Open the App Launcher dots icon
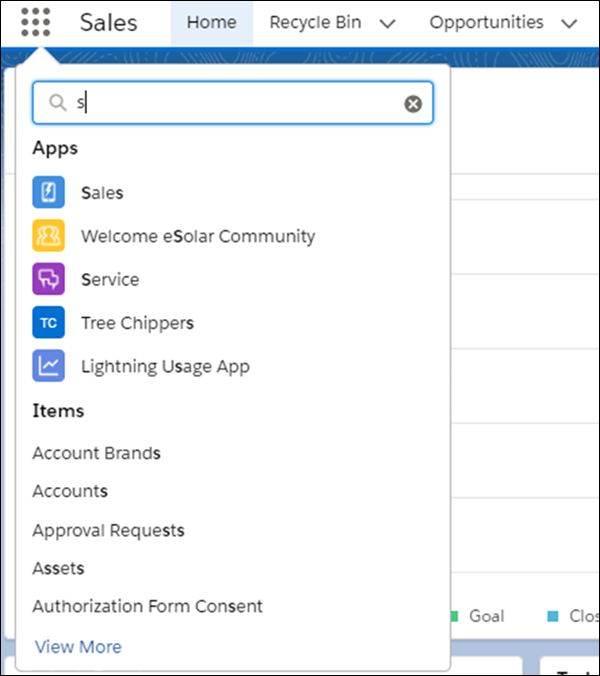This screenshot has height=676, width=600. [x=35, y=22]
